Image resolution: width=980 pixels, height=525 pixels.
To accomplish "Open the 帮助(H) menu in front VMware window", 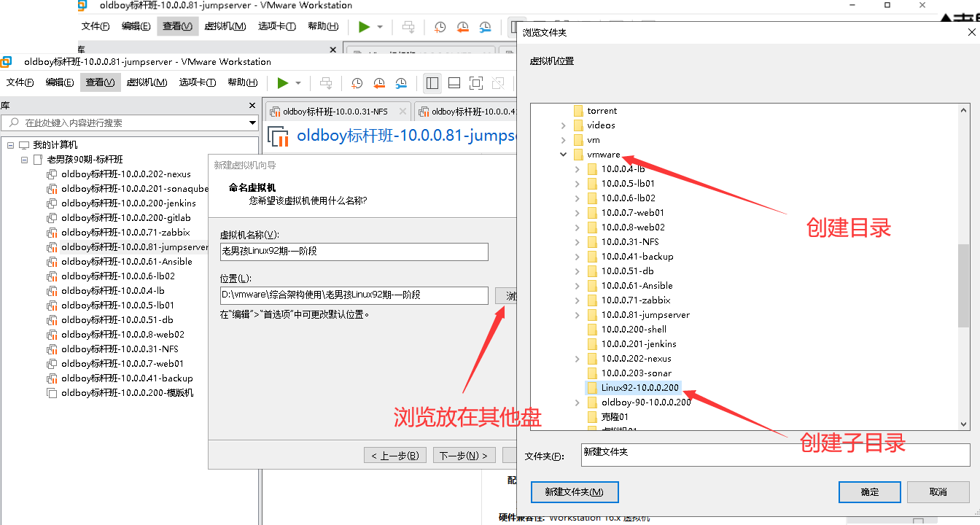I will tap(242, 82).
